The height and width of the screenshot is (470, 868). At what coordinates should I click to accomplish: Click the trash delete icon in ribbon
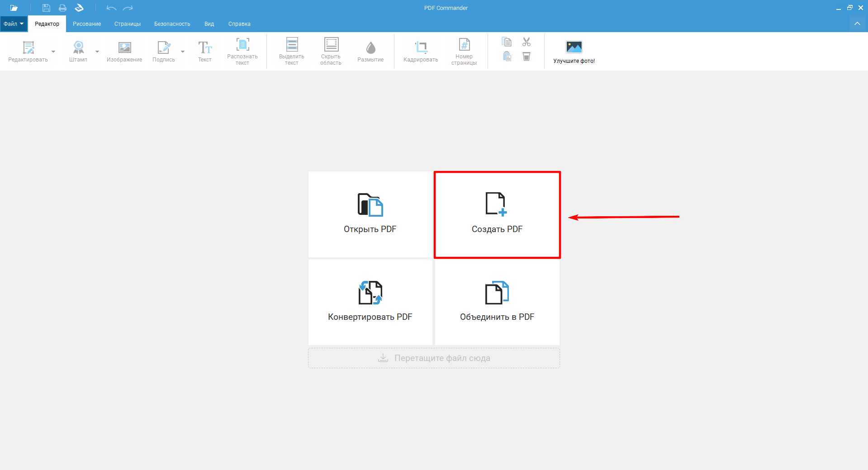[x=526, y=57]
